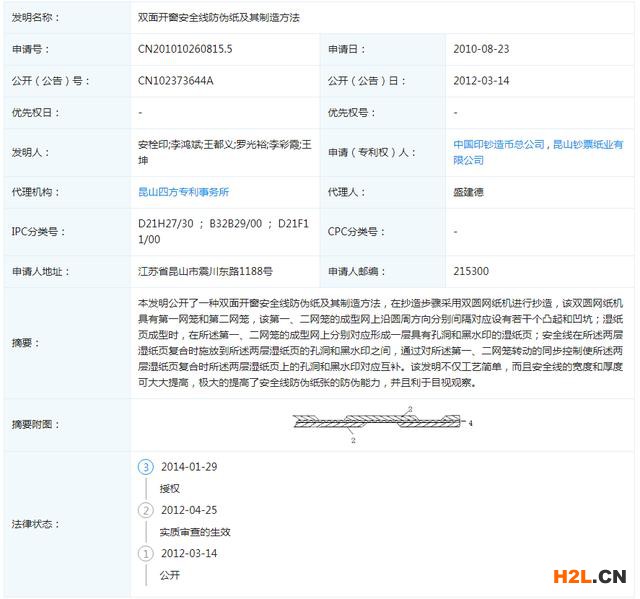The image size is (640, 599).
Task: Click the 公开 status entry at the bottom
Action: tap(169, 575)
